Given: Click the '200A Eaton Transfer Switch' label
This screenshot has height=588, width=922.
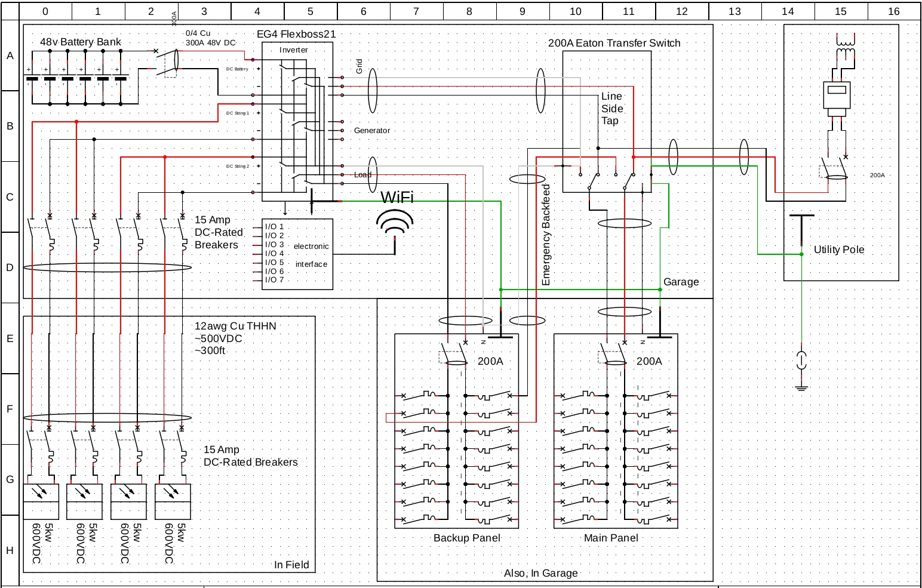Looking at the screenshot, I should 614,43.
